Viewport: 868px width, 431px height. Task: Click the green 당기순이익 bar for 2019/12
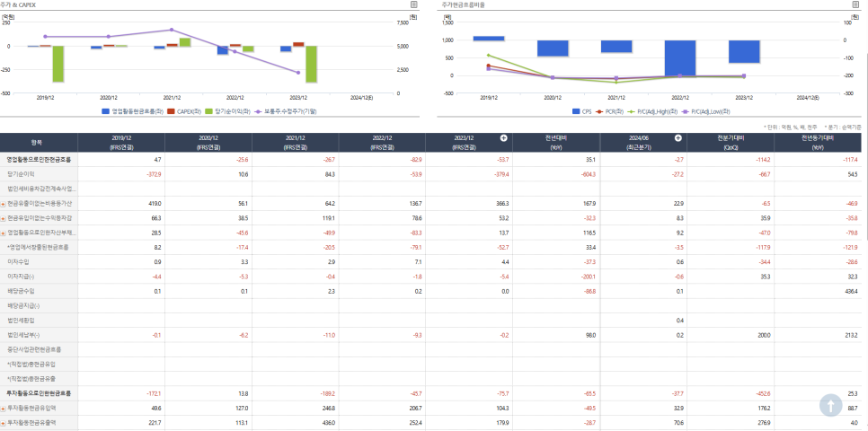(x=58, y=64)
